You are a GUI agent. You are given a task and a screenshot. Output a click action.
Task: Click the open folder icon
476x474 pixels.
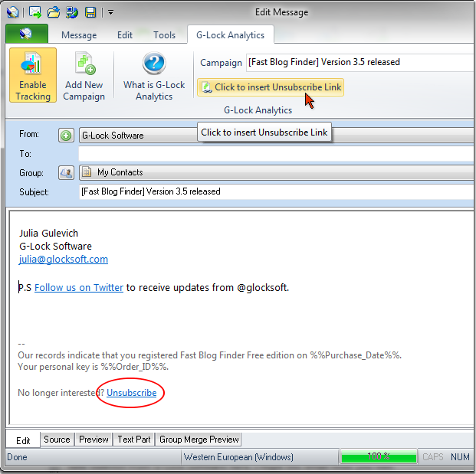pyautogui.click(x=54, y=12)
